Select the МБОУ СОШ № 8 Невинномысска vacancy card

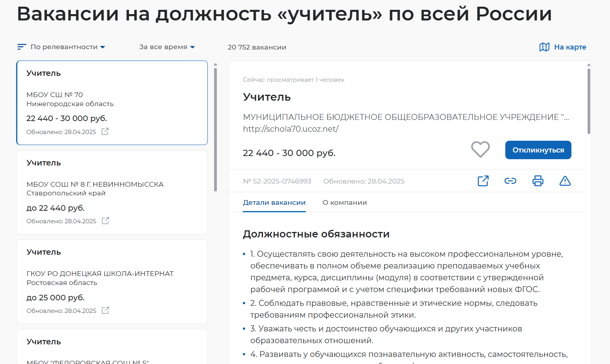112,192
